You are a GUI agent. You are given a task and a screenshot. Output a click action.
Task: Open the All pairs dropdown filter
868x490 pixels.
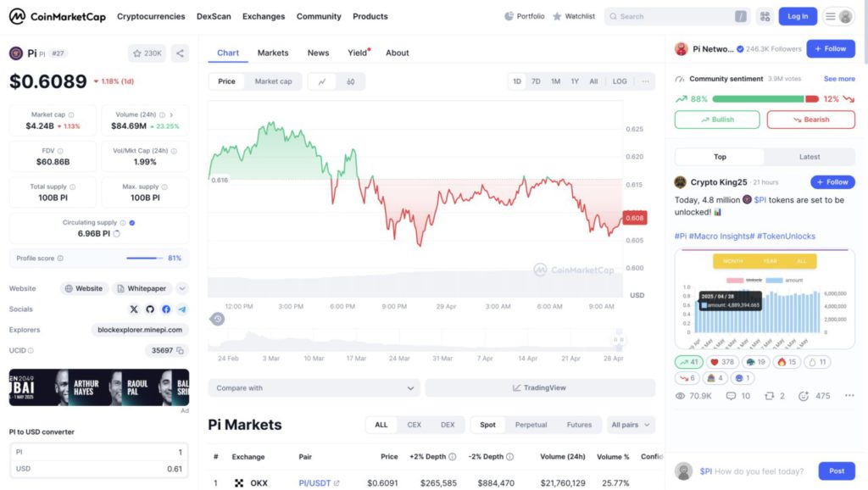point(631,425)
